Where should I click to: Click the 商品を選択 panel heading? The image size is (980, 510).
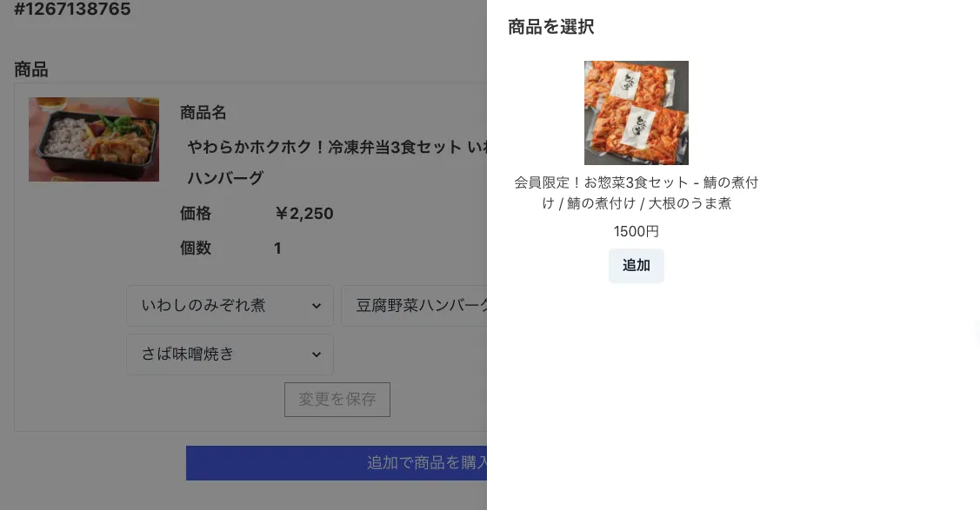pos(550,27)
